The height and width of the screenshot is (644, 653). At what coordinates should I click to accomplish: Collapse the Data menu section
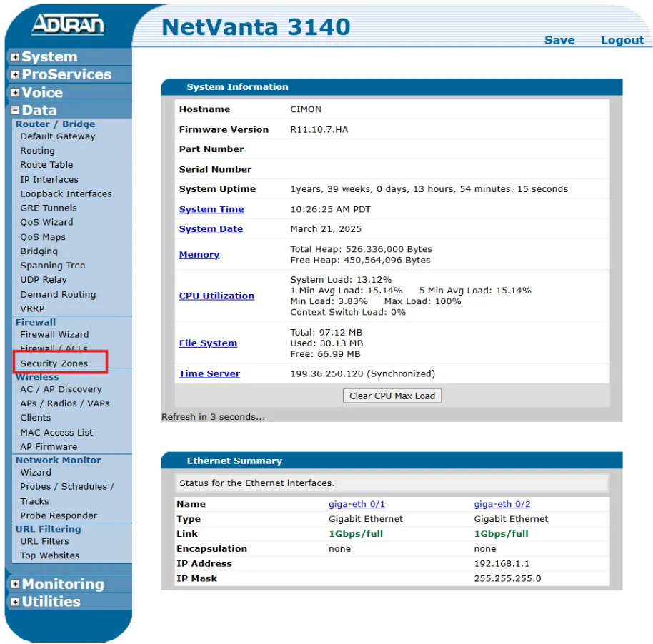tap(15, 111)
